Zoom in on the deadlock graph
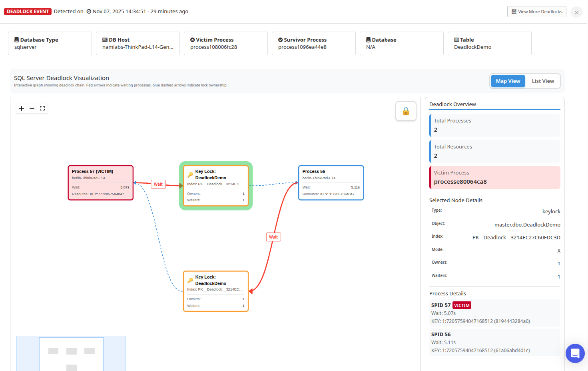The image size is (588, 371). [x=22, y=108]
